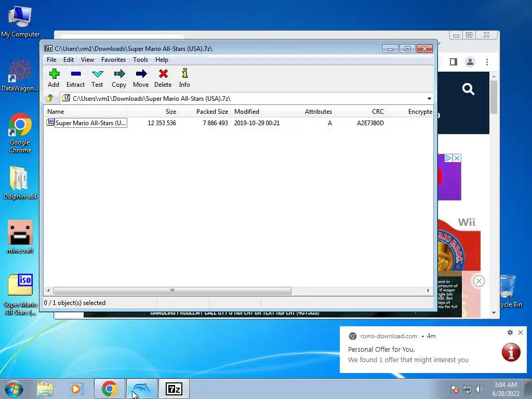
Task: Open notification settings gear icon
Action: [x=510, y=332]
